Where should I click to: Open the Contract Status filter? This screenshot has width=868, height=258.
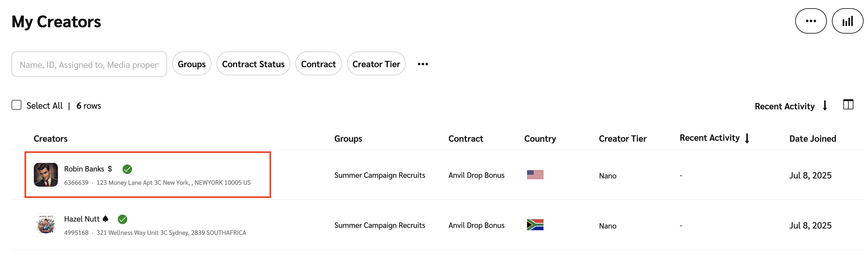[253, 63]
